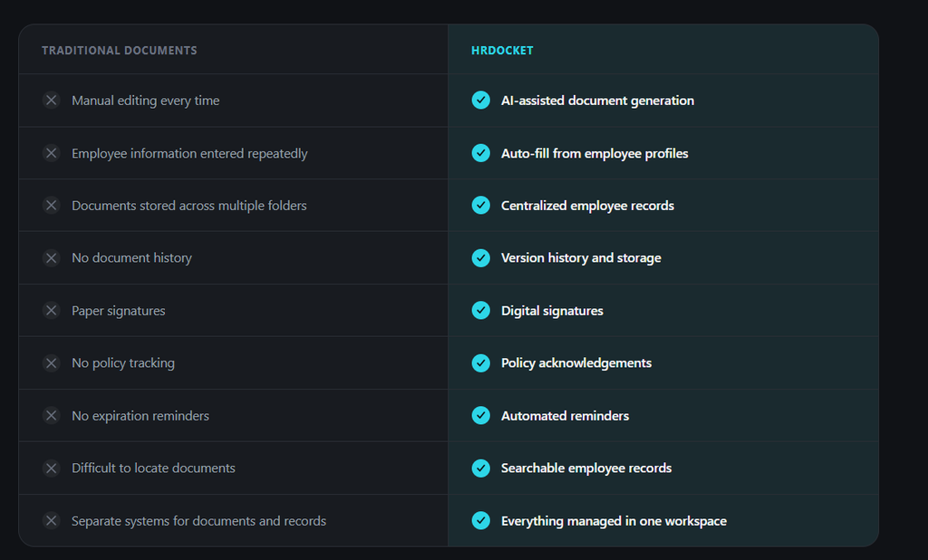Click the X icon beside Employee information entered repeatedly
This screenshot has height=560, width=928.
tap(52, 153)
